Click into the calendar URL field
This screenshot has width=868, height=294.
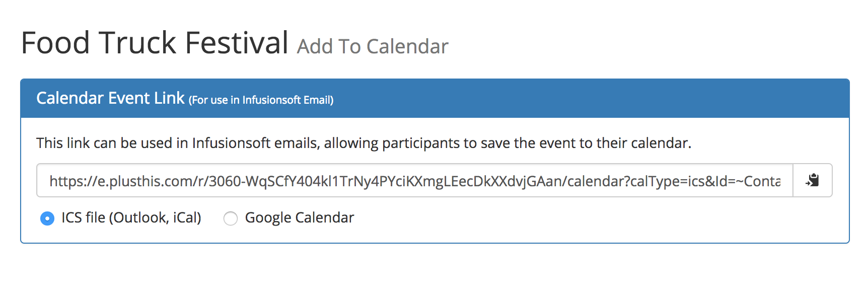415,180
